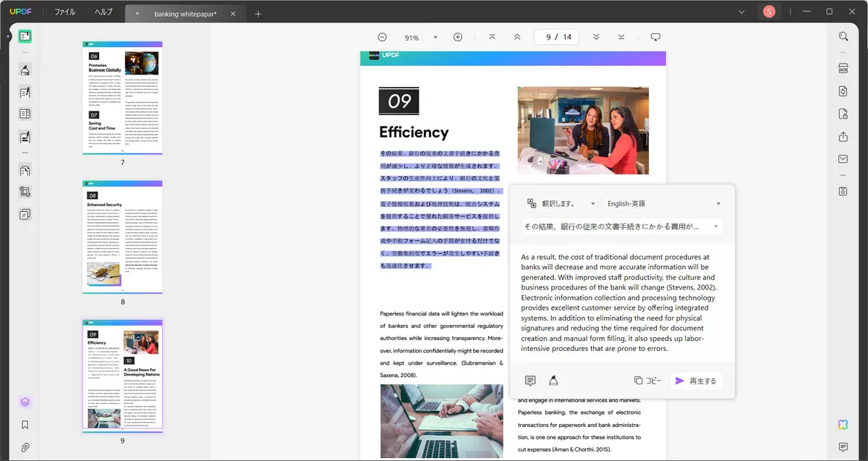Add a new tab with plus button
This screenshot has width=868, height=461.
(x=258, y=14)
